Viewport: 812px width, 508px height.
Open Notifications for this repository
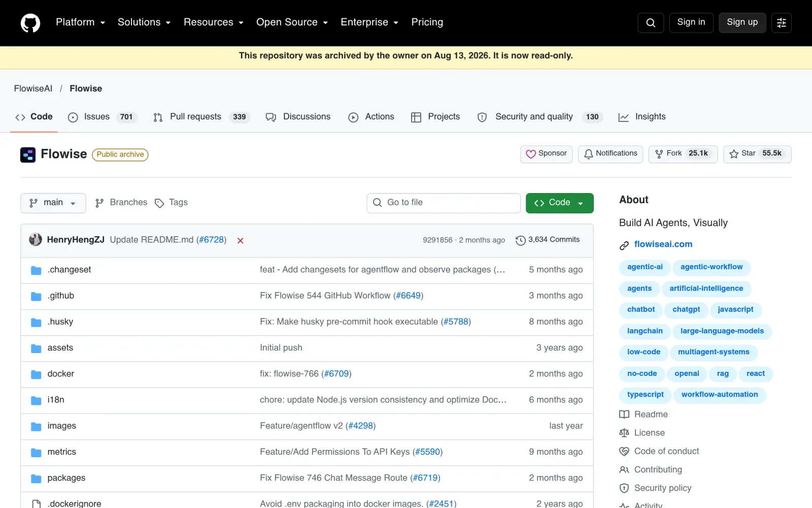tap(611, 154)
